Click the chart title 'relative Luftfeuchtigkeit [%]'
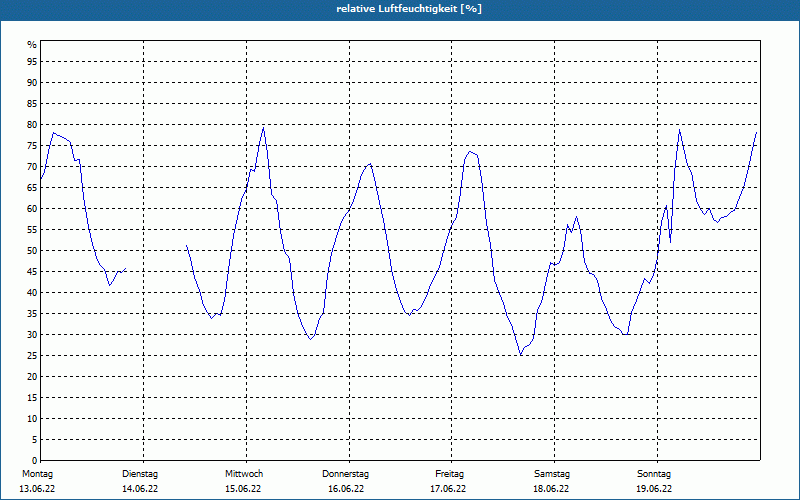800x500 pixels. (x=409, y=9)
